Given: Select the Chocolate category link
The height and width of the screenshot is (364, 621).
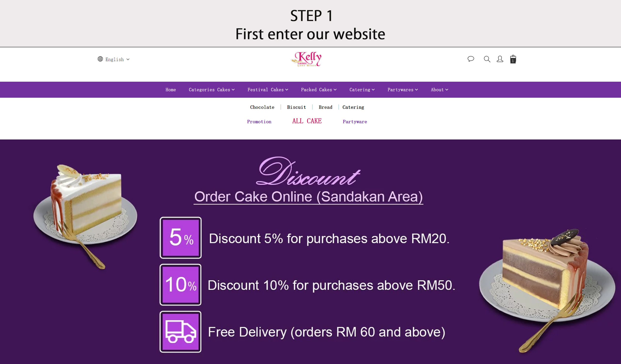Looking at the screenshot, I should click(x=262, y=107).
